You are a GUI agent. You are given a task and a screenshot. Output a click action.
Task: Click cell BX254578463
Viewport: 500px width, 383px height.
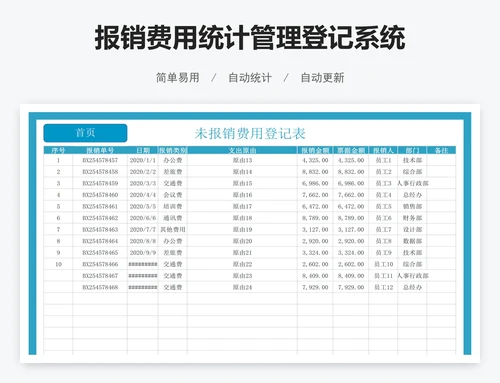(100, 230)
